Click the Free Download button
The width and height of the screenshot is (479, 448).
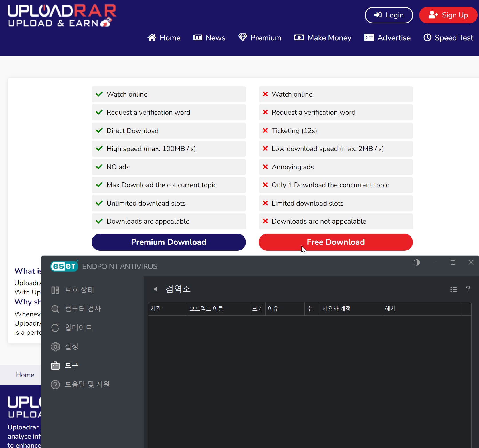tap(336, 242)
